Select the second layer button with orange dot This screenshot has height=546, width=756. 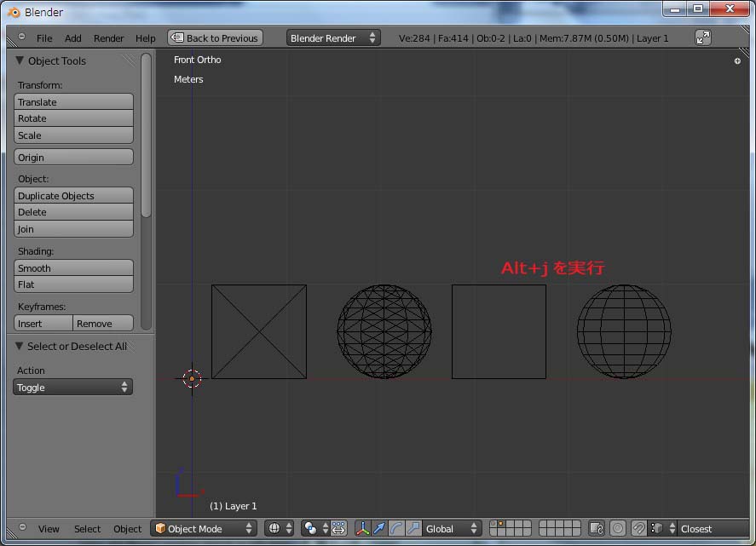502,525
